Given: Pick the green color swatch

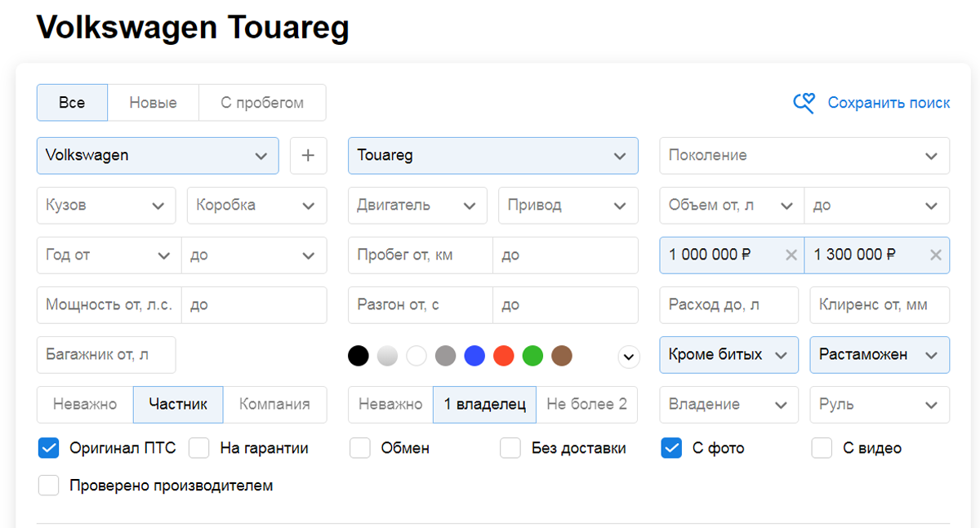Looking at the screenshot, I should click(532, 356).
